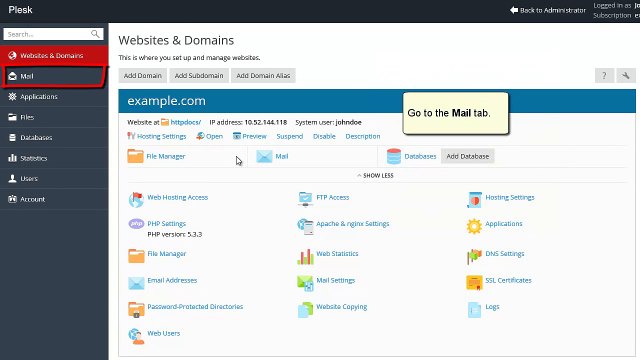Click the Open site link
This screenshot has height=360, width=640.
[214, 136]
